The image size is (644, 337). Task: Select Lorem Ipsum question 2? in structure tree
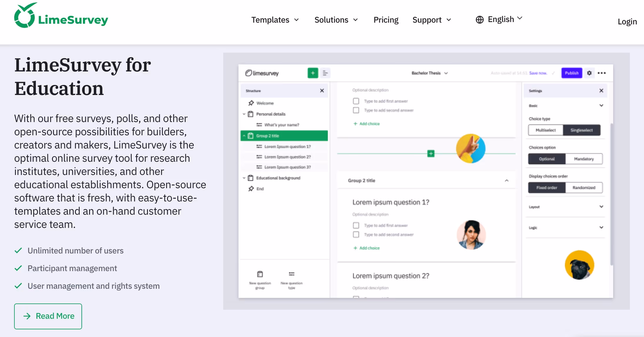[x=284, y=157]
